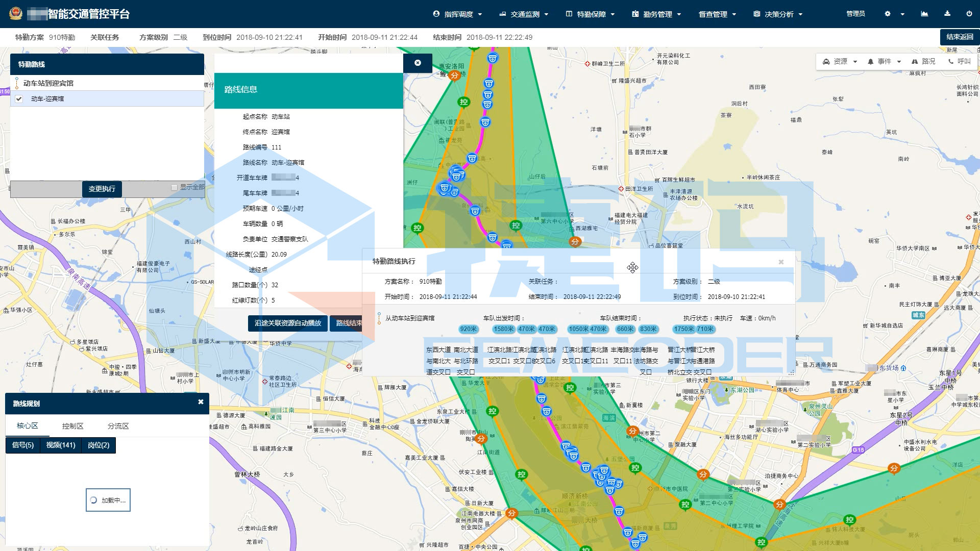Click the download icon in top bar
Viewport: 980px width, 551px height.
coord(947,14)
